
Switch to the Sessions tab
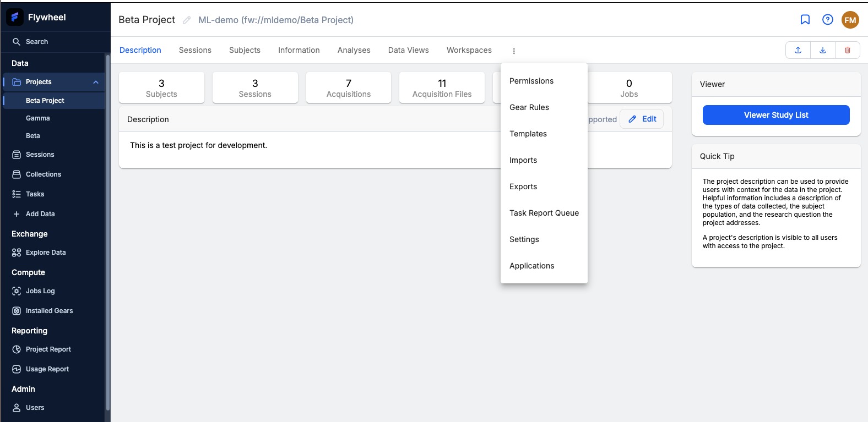click(x=195, y=50)
